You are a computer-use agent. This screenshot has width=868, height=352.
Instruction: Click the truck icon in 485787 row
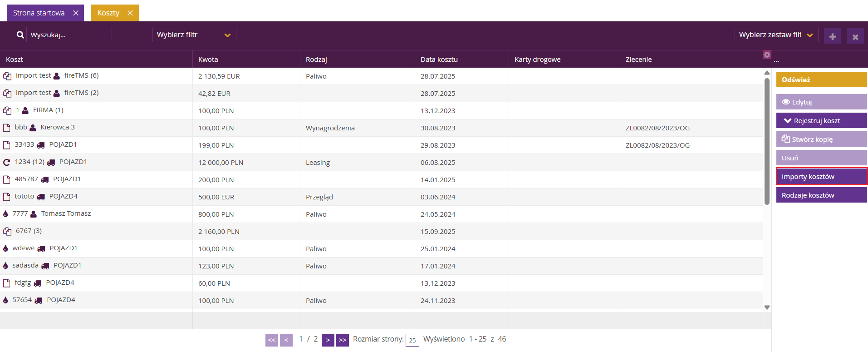44,179
